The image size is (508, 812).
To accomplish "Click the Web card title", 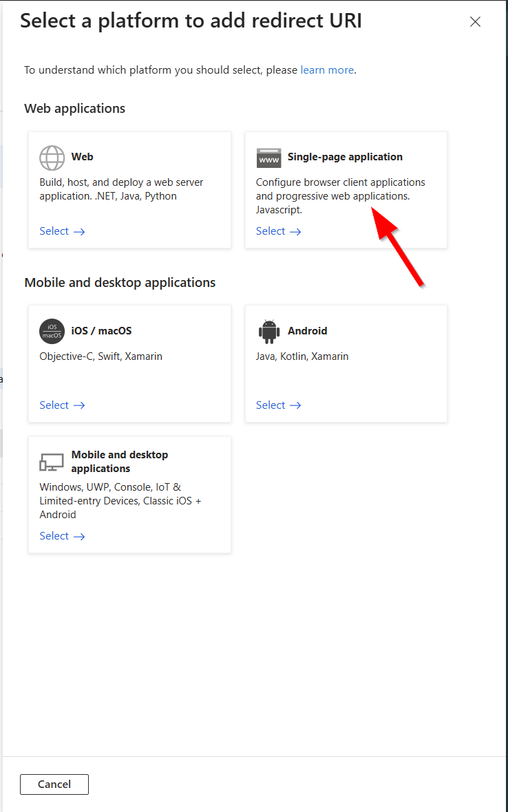I will (83, 157).
